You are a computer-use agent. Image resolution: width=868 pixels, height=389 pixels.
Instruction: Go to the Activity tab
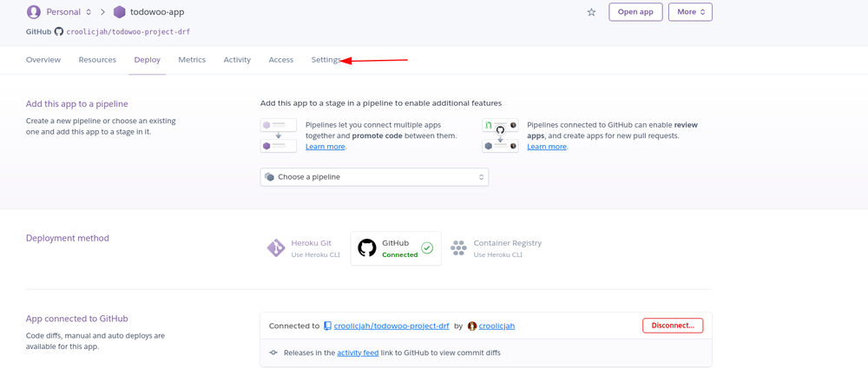coord(237,60)
